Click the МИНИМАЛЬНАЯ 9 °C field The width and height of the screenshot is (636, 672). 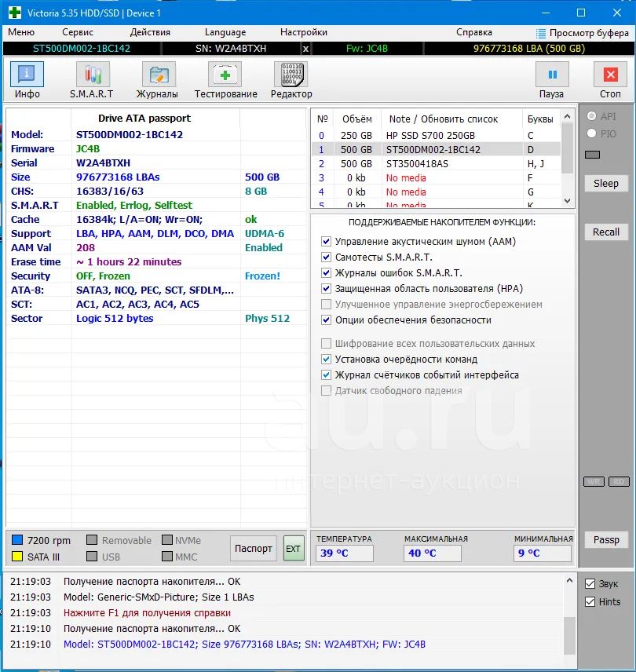coord(543,553)
